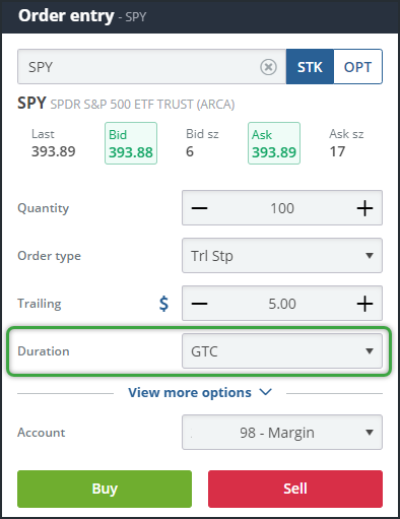
Task: Open the Duration dropdown set to GTC
Action: 282,351
